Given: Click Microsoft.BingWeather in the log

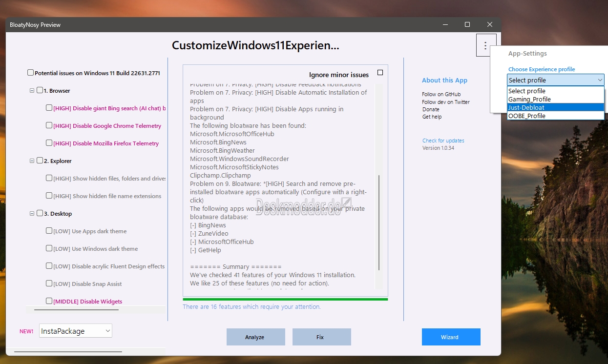Looking at the screenshot, I should (x=222, y=151).
